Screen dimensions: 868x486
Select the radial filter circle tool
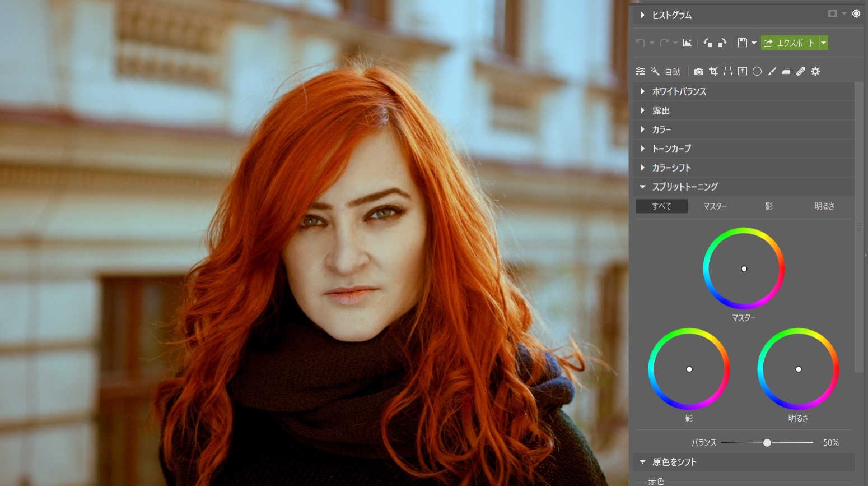tap(757, 71)
